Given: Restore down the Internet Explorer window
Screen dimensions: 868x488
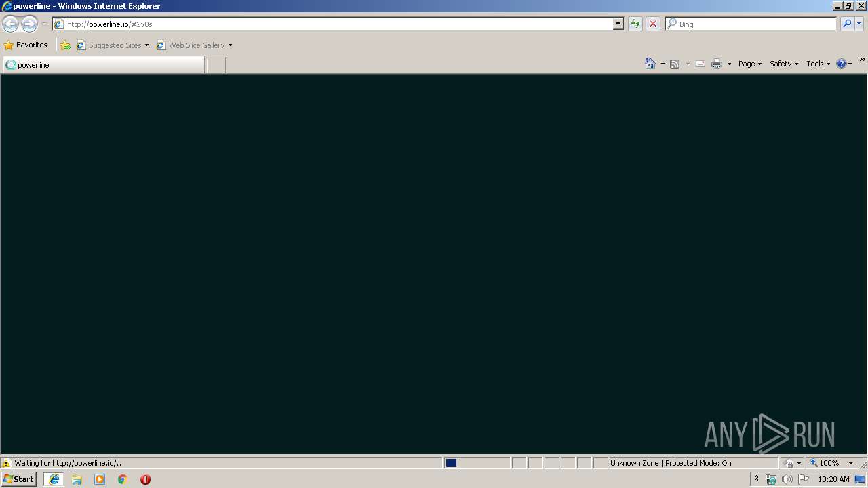Looking at the screenshot, I should pyautogui.click(x=848, y=5).
